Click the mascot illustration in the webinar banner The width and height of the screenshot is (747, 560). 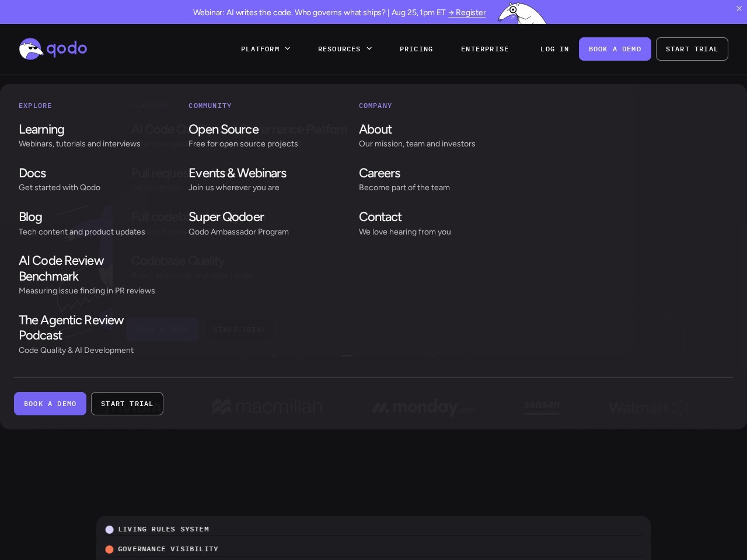point(522,12)
